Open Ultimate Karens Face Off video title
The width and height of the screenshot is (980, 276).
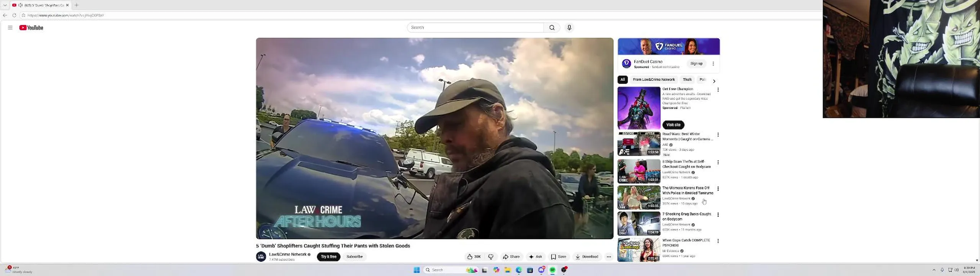688,191
